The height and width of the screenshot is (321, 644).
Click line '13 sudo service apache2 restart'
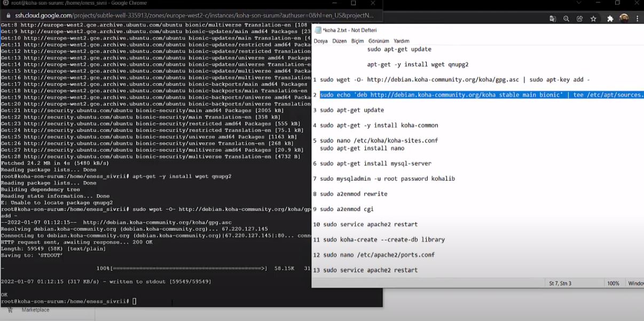pyautogui.click(x=365, y=270)
